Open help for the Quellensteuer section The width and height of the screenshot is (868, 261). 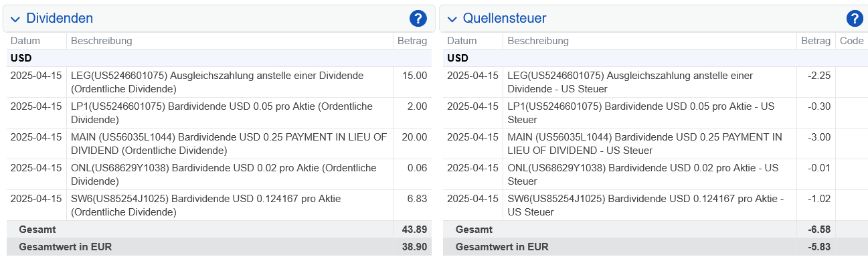pos(854,19)
